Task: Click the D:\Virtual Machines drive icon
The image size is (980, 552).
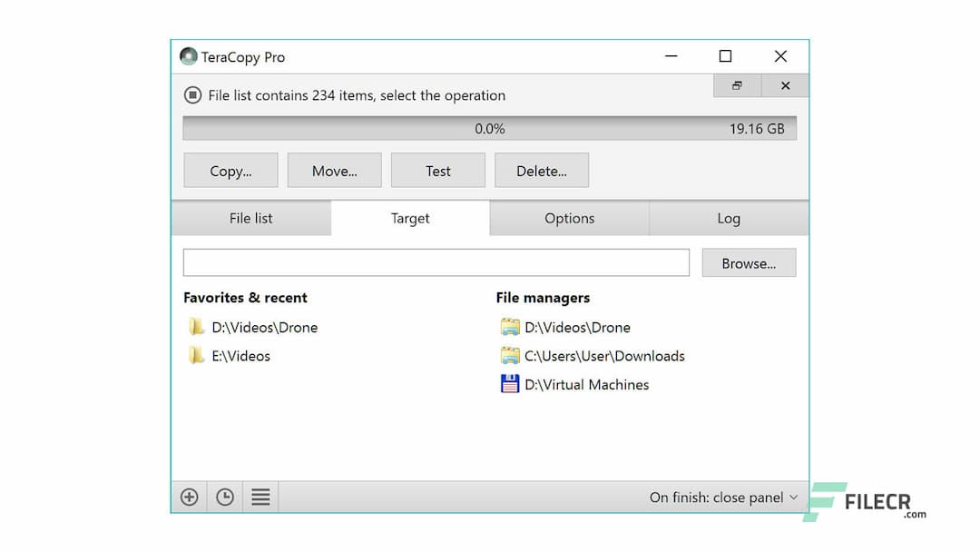Action: [507, 384]
